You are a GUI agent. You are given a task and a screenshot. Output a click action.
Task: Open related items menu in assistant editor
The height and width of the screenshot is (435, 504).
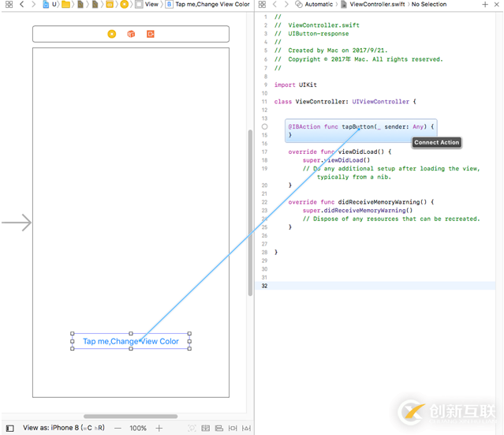263,4
